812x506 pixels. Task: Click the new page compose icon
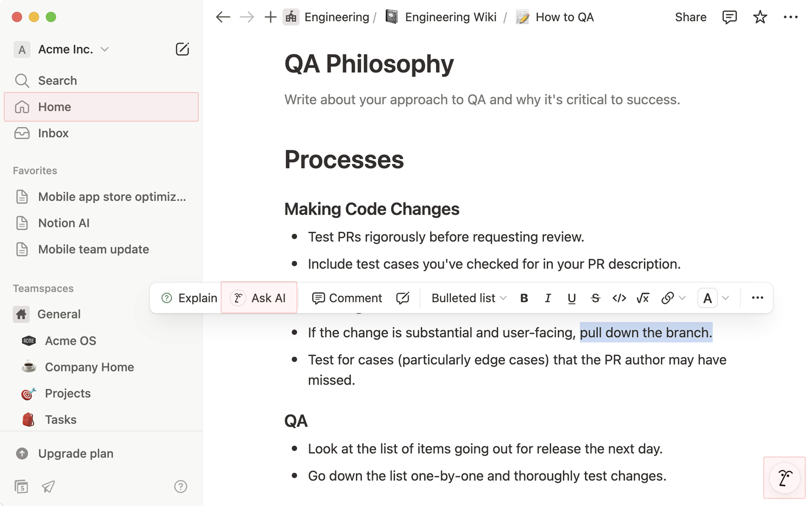(x=182, y=49)
